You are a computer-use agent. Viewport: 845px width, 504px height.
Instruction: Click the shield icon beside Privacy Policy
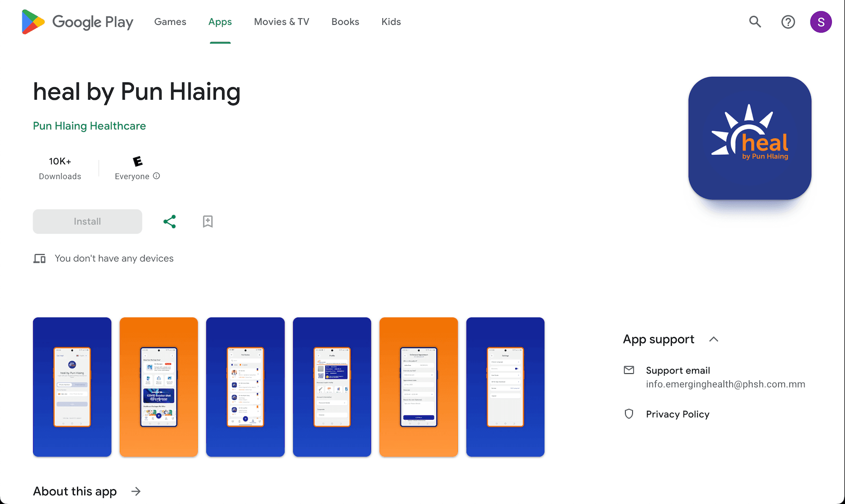629,414
